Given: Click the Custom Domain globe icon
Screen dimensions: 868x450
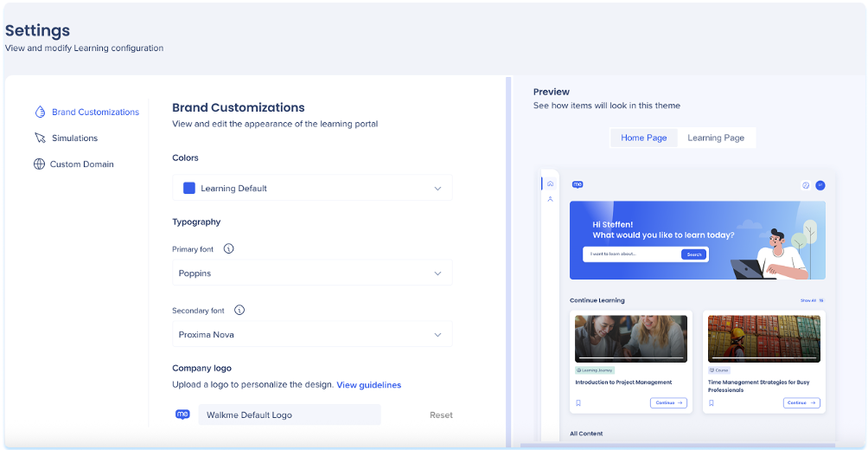Looking at the screenshot, I should pos(39,164).
